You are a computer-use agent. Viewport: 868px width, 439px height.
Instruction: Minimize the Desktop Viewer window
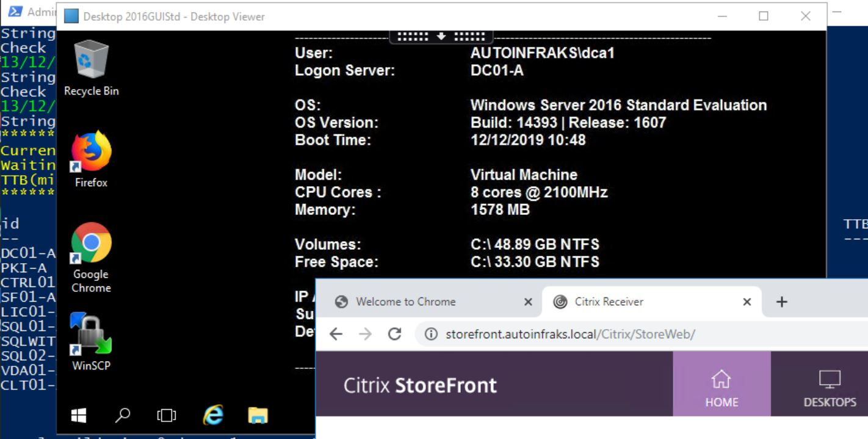[722, 16]
